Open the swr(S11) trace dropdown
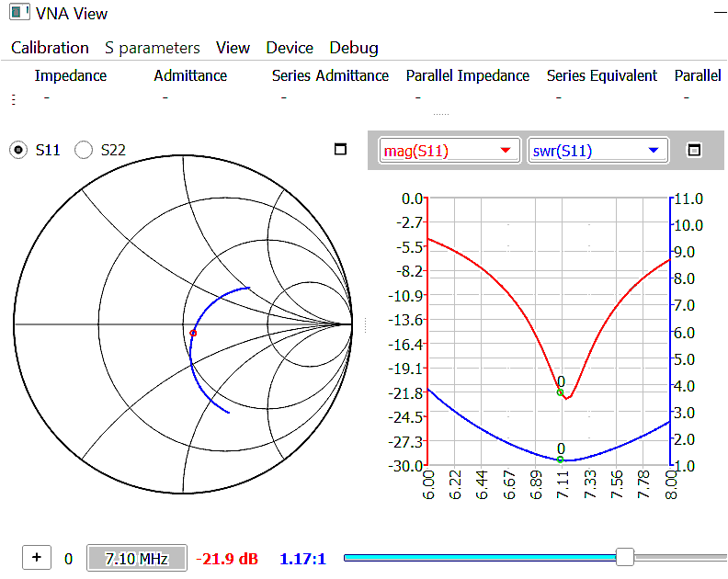728x579 pixels. (x=598, y=151)
